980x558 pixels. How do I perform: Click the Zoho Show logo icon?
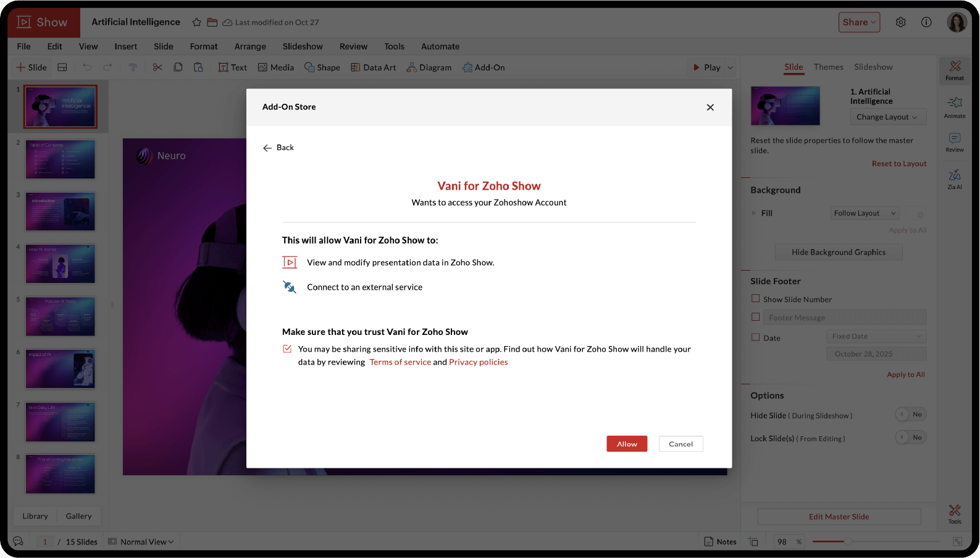pos(24,22)
